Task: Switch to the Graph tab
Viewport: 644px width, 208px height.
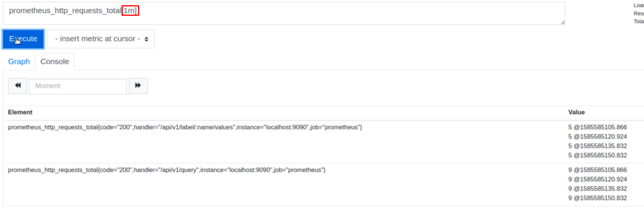Action: point(19,61)
